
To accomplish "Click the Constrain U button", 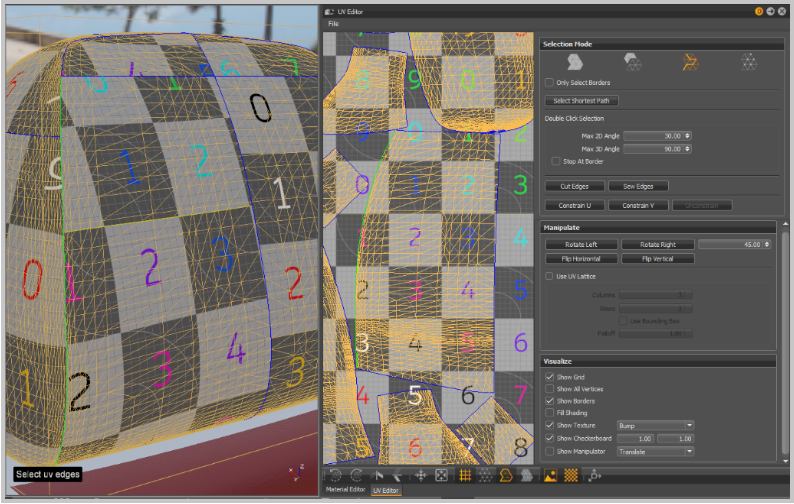I will click(x=574, y=205).
